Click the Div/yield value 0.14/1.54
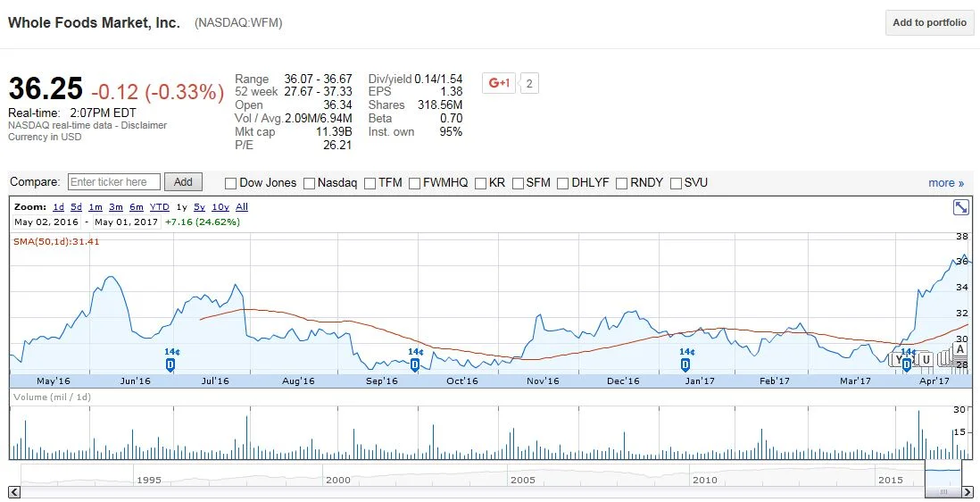 [438, 79]
